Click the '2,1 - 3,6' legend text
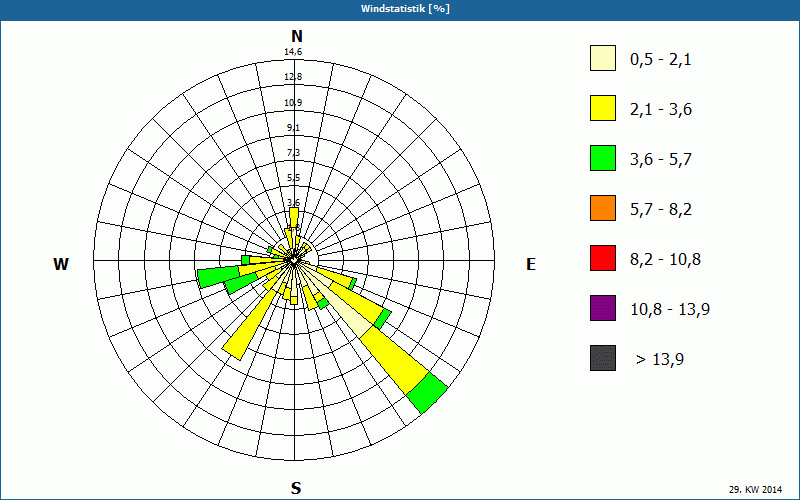The width and height of the screenshot is (800, 500). (661, 110)
